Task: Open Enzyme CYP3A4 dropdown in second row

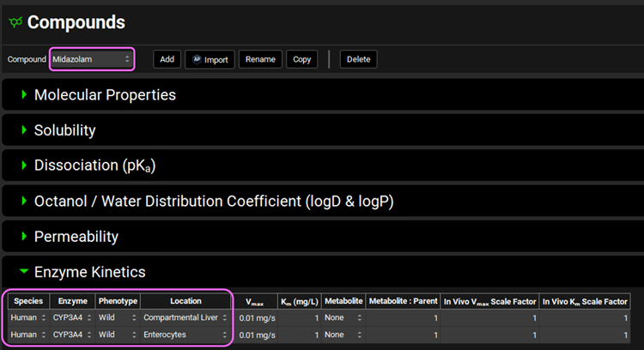Action: (72, 335)
